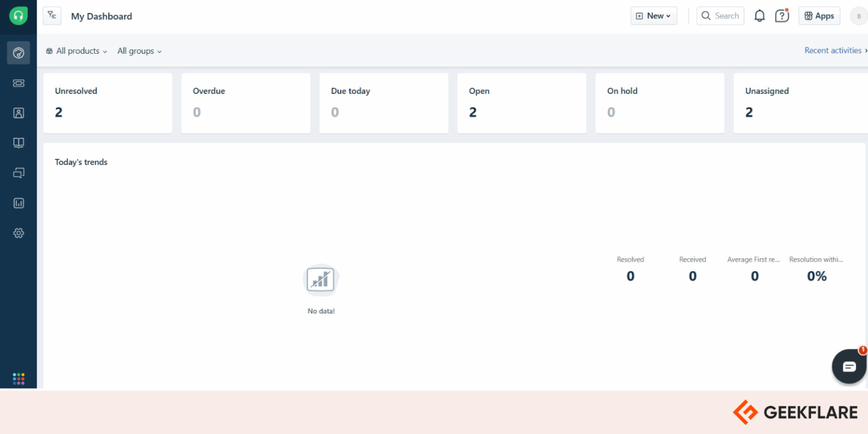Open the Dashboard from the sidebar
The height and width of the screenshot is (434, 868).
pos(18,53)
